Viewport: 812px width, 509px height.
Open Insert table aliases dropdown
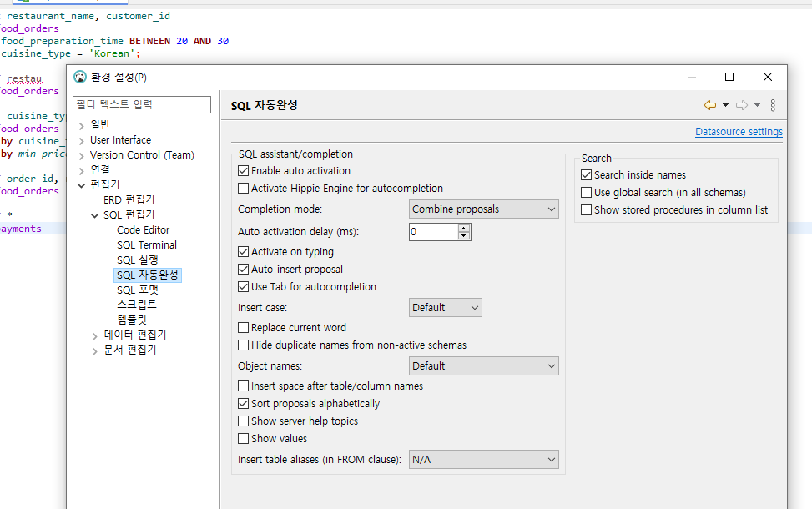(484, 460)
